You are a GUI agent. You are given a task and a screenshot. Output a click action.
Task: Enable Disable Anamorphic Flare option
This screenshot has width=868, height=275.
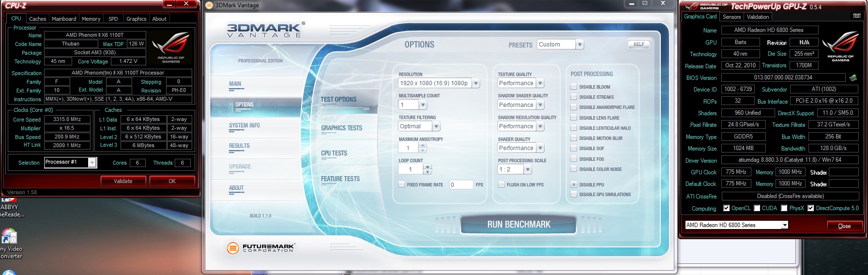tap(574, 107)
